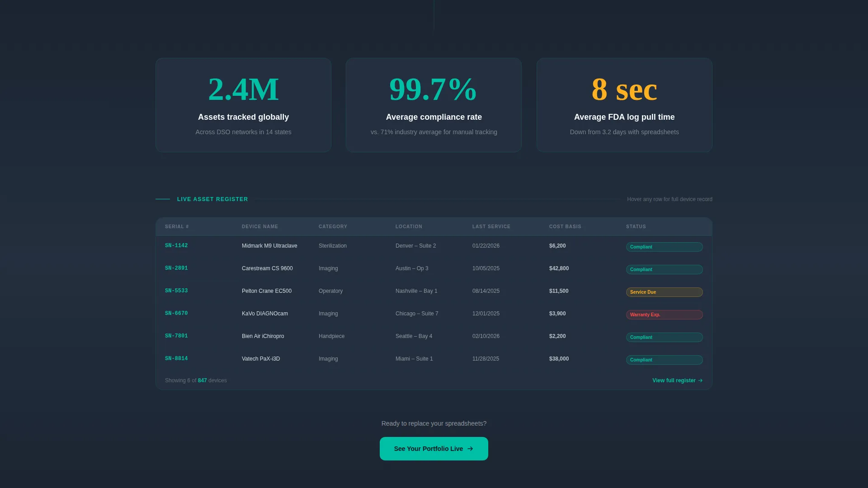Click the Compliant badge for Vatech PaX-i3D

click(664, 360)
